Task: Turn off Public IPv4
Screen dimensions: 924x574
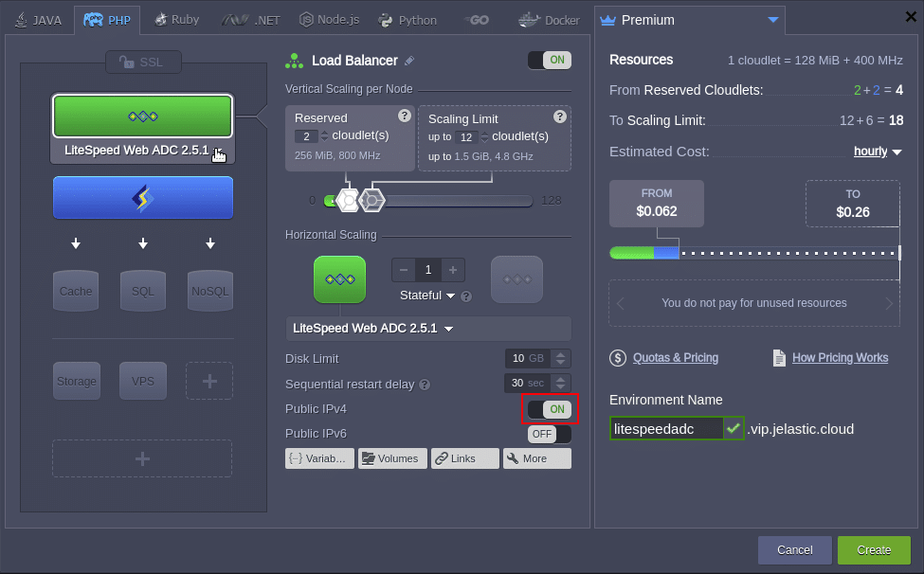Action: (x=550, y=409)
